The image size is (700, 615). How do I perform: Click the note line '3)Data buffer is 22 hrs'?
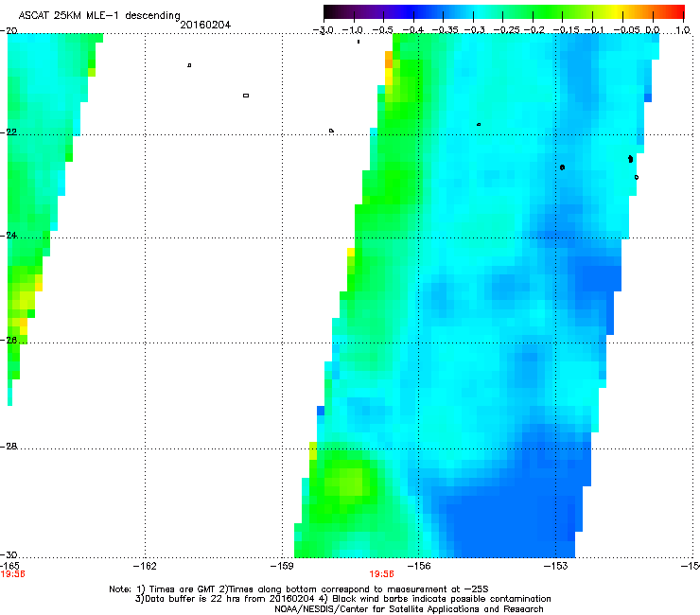point(342,599)
